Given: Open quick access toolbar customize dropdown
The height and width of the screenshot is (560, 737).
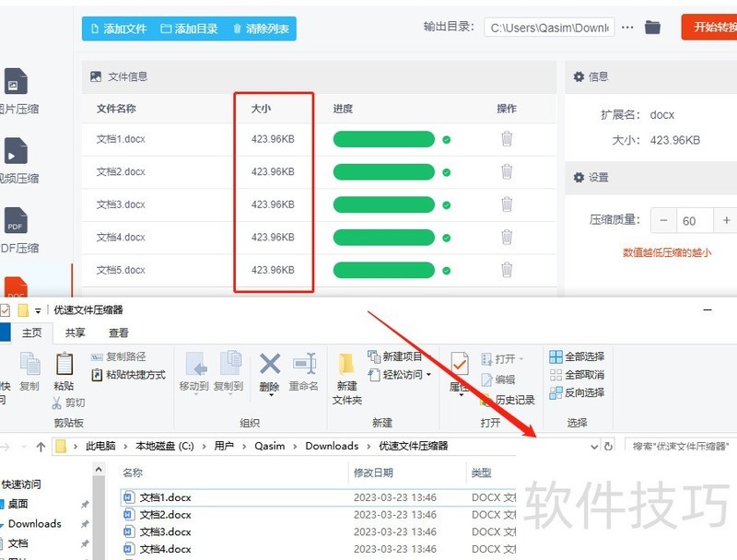Looking at the screenshot, I should coord(38,310).
